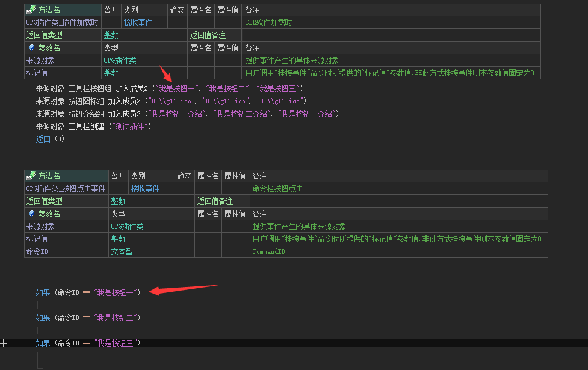The image size is (588, 370).
Task: Click the CDR软件加载时 remark cell
Action: [x=268, y=22]
